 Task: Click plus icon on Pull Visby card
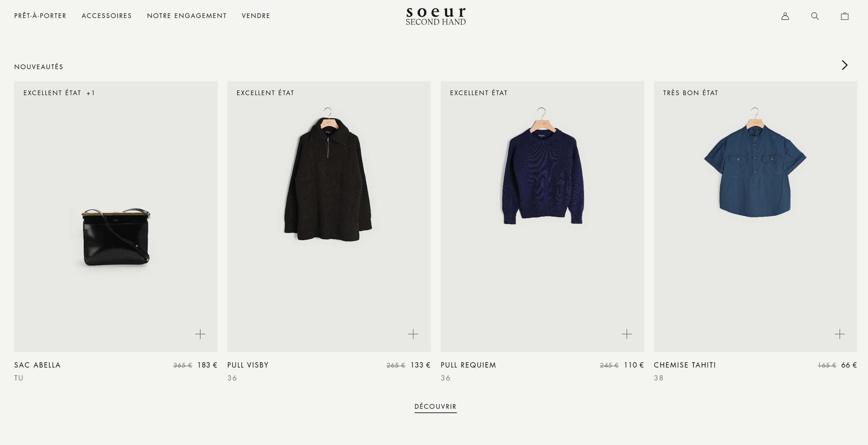(x=413, y=334)
